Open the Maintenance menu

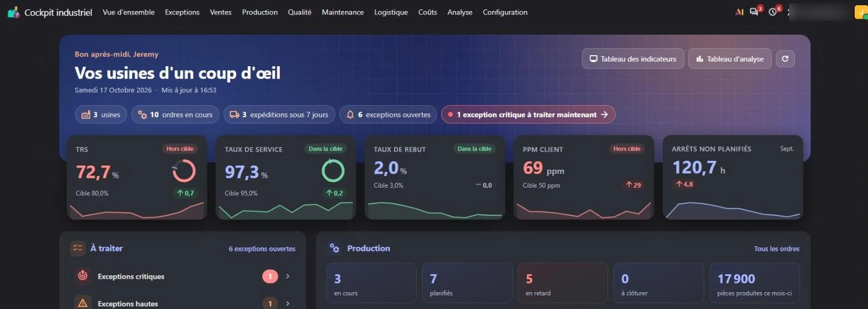(343, 12)
